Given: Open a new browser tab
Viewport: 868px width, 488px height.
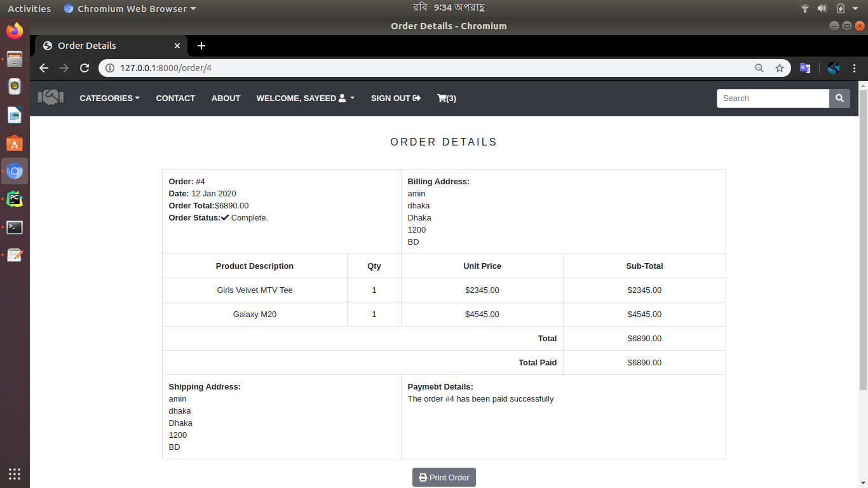Looking at the screenshot, I should click(x=201, y=46).
